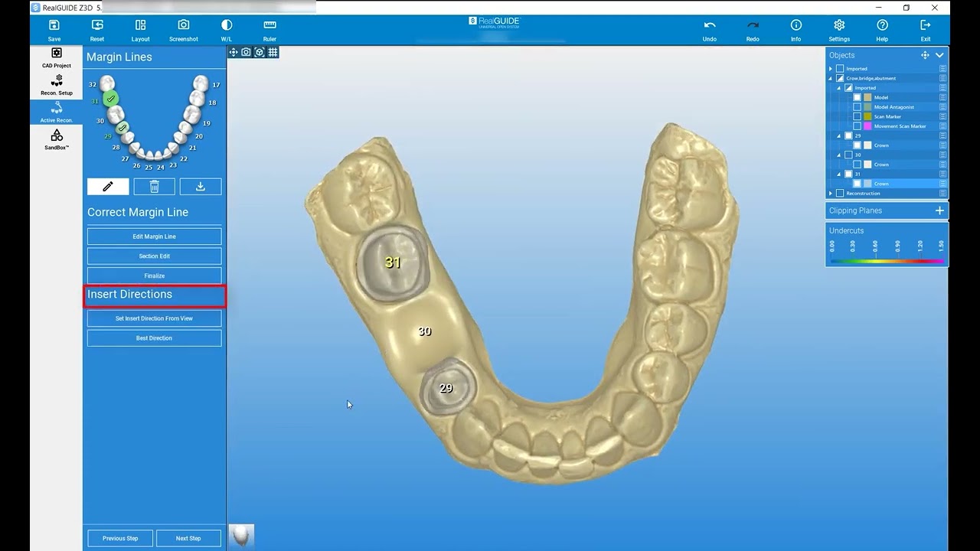Click the viewport fit-object cube icon

pyautogui.click(x=260, y=52)
